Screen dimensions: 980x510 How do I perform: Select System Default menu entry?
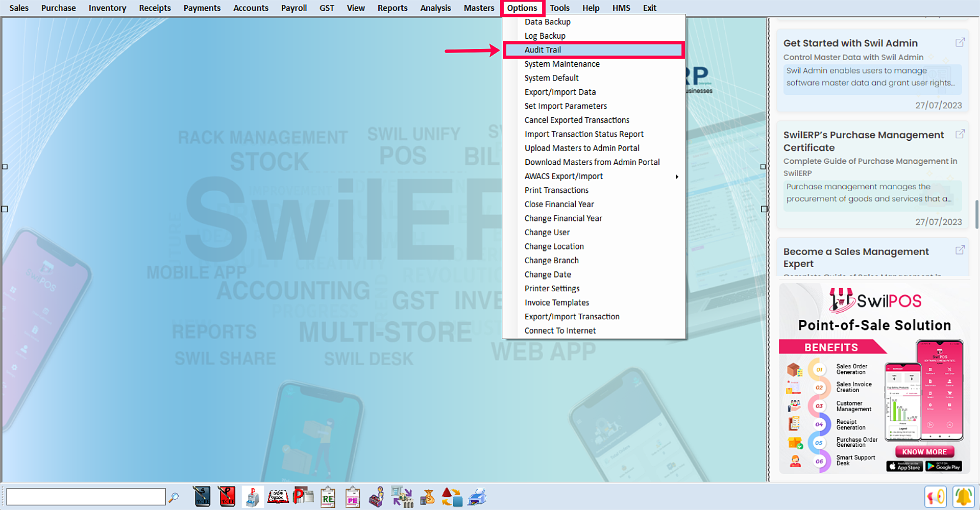point(594,78)
